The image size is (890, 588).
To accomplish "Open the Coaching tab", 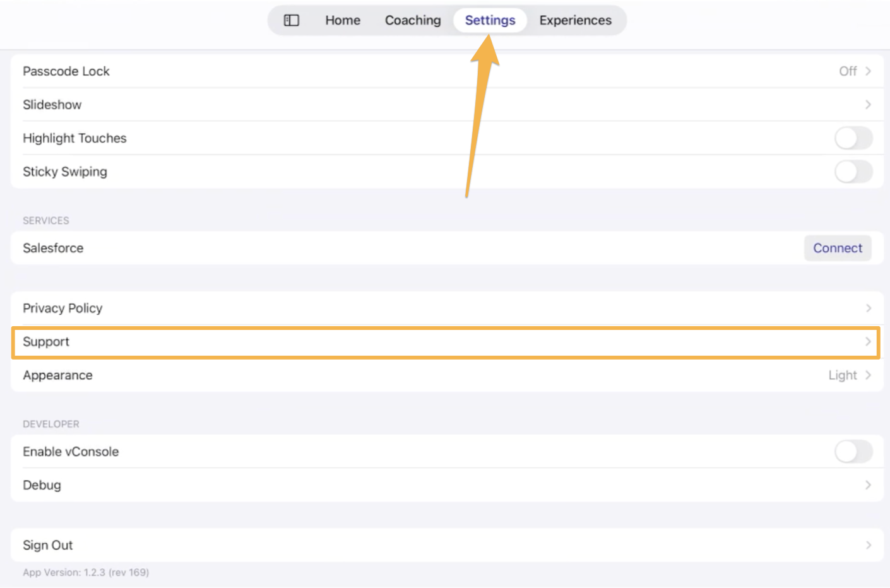I will click(x=413, y=20).
